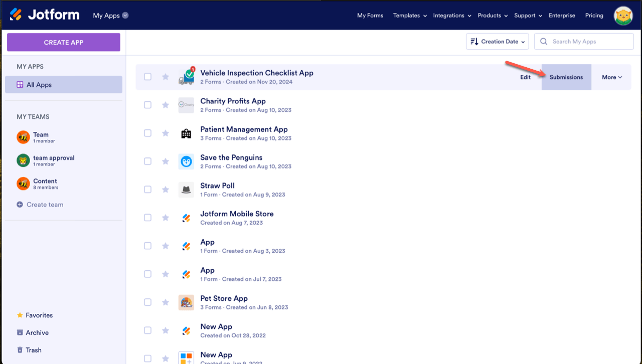
Task: Select checkbox for App created Aug 3, 2023
Action: click(x=147, y=246)
